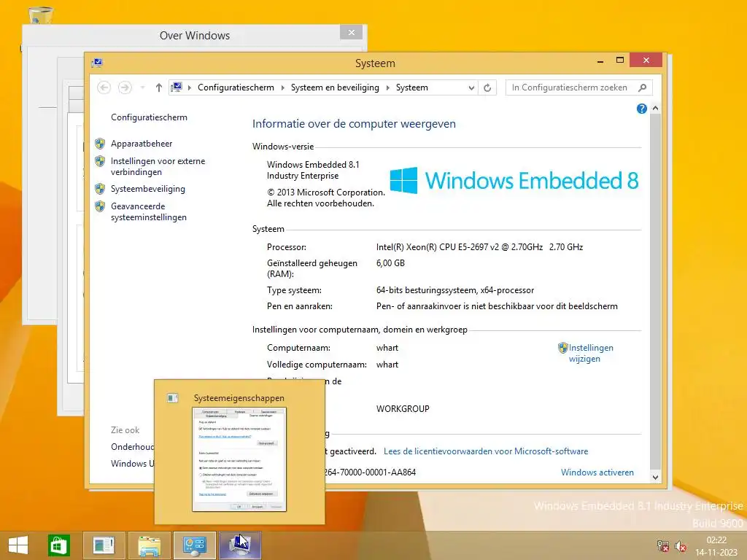Switch to Control Panel taskbar icon
The width and height of the screenshot is (747, 560).
coord(194,545)
